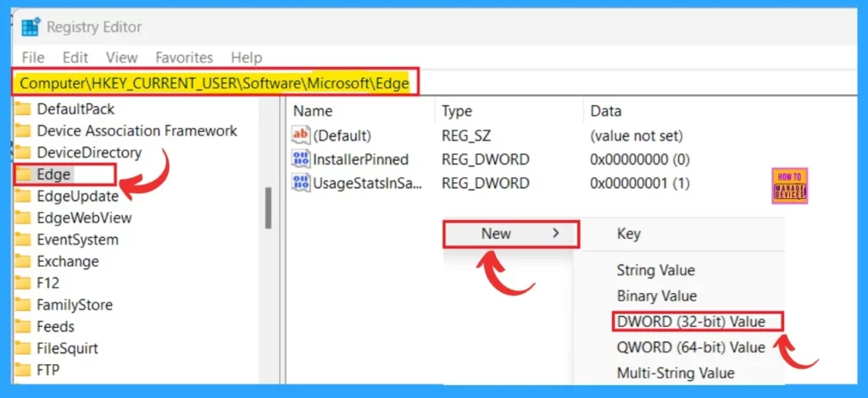Click the (value not set) data cell
The height and width of the screenshot is (398, 868).
pos(637,135)
